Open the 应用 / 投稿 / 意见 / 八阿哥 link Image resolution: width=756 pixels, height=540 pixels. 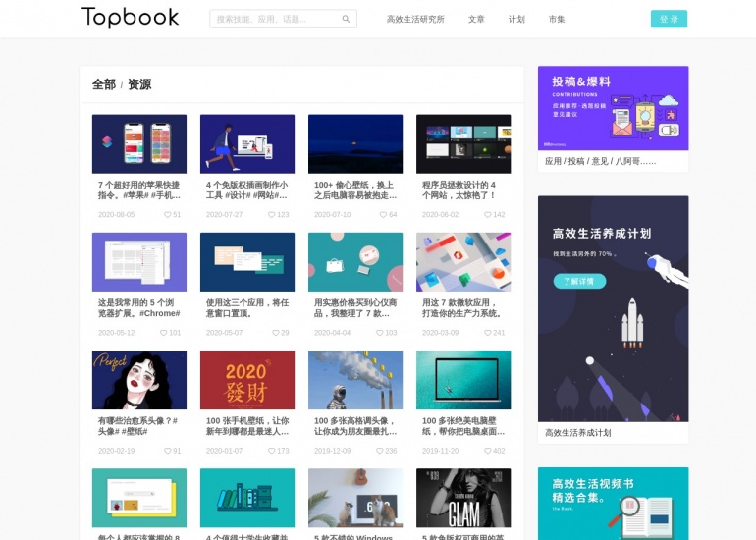600,161
